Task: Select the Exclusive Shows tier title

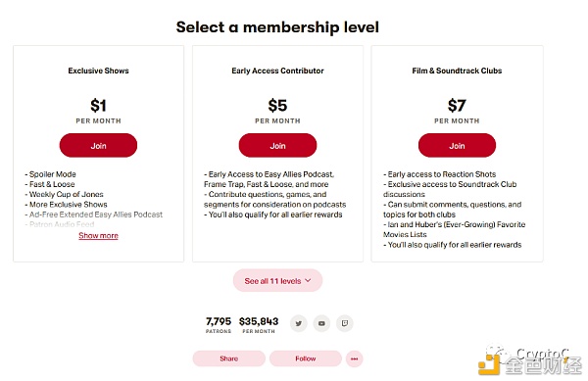Action: 98,71
